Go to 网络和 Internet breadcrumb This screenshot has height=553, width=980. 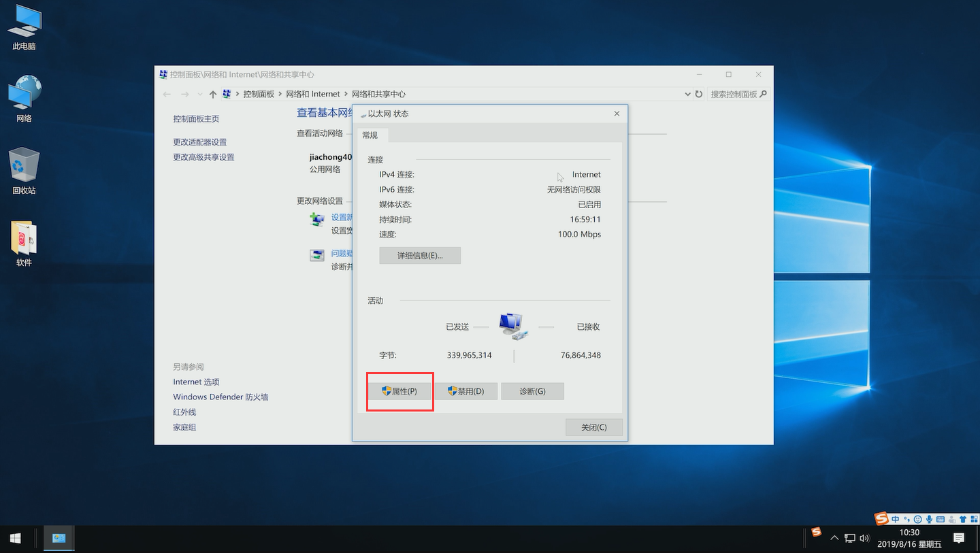pos(313,94)
